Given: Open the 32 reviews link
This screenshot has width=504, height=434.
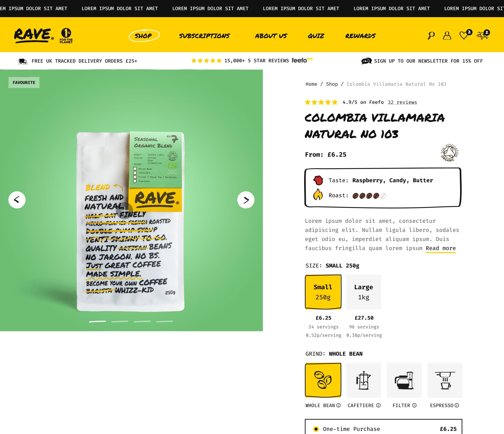Looking at the screenshot, I should tap(402, 102).
